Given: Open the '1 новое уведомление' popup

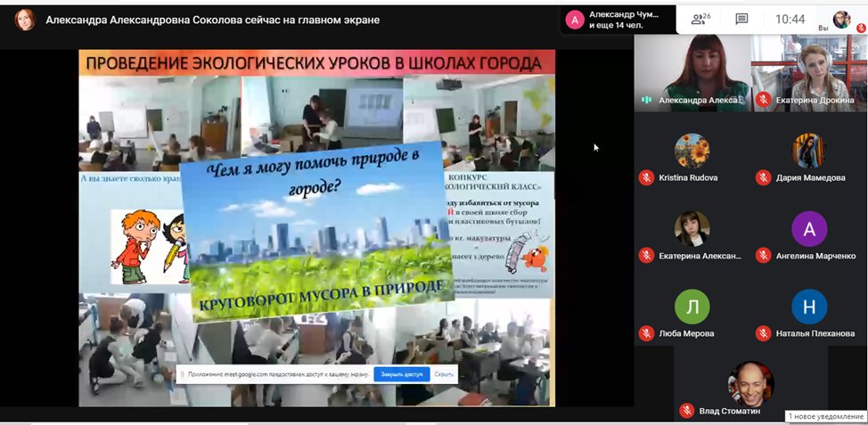Looking at the screenshot, I should click(x=825, y=417).
